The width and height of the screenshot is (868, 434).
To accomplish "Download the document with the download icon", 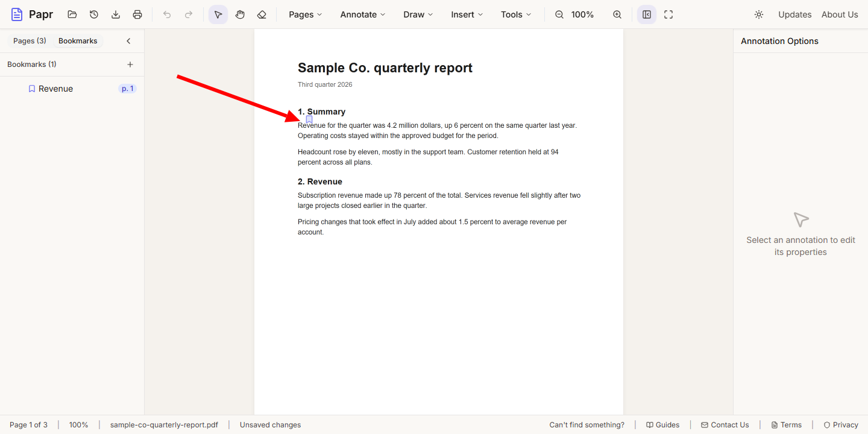I will tap(116, 14).
